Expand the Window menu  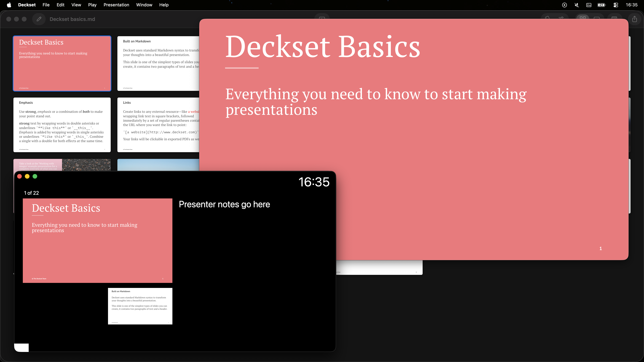144,5
